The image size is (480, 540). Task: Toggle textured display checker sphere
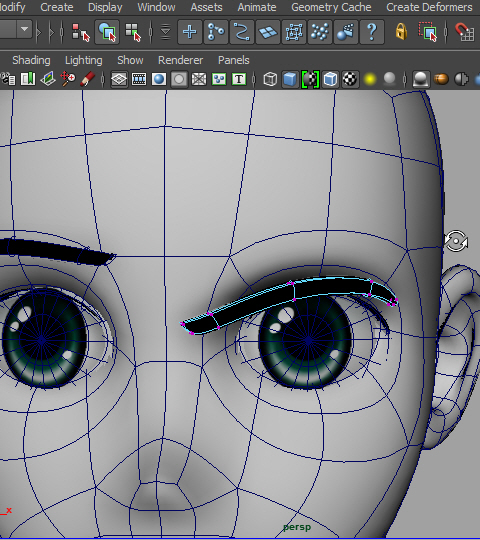(x=350, y=79)
